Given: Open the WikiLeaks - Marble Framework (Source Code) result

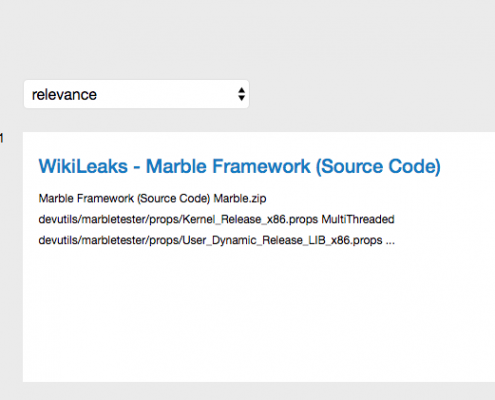Looking at the screenshot, I should click(x=239, y=166).
